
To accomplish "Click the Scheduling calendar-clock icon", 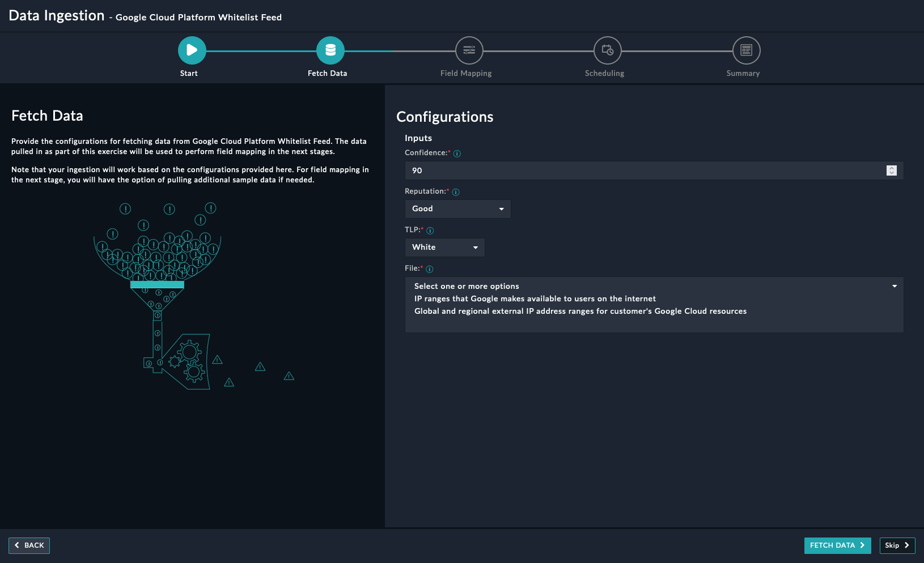I will point(607,50).
